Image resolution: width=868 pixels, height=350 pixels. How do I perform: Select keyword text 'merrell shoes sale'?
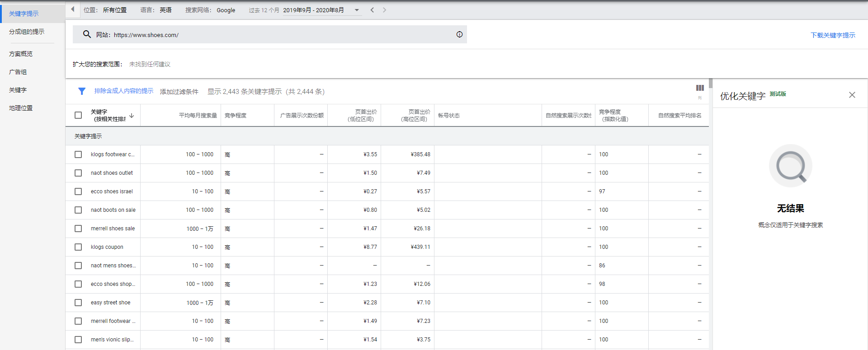click(x=113, y=229)
